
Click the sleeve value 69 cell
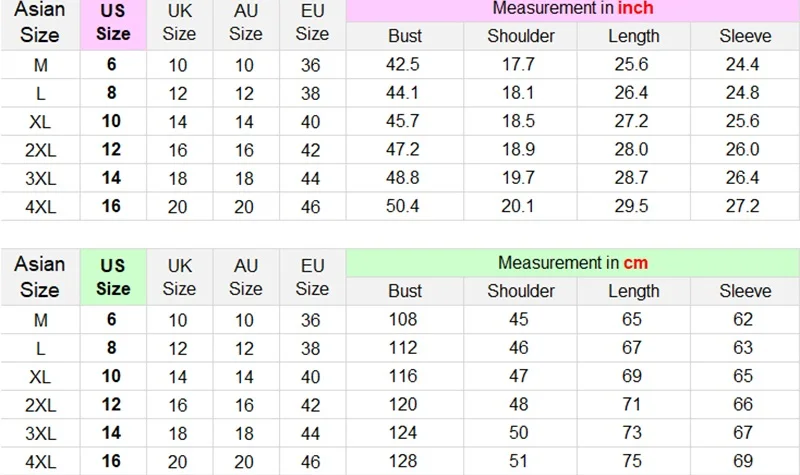pos(745,461)
